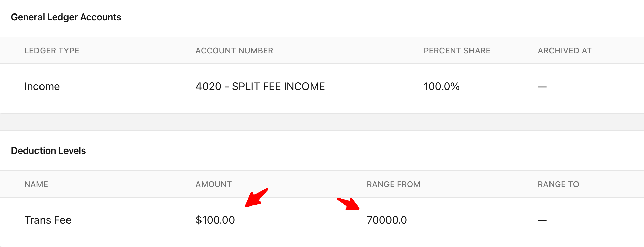Screen dimensions: 644x247
Task: Click the Income ledger type cell
Action: pos(42,87)
